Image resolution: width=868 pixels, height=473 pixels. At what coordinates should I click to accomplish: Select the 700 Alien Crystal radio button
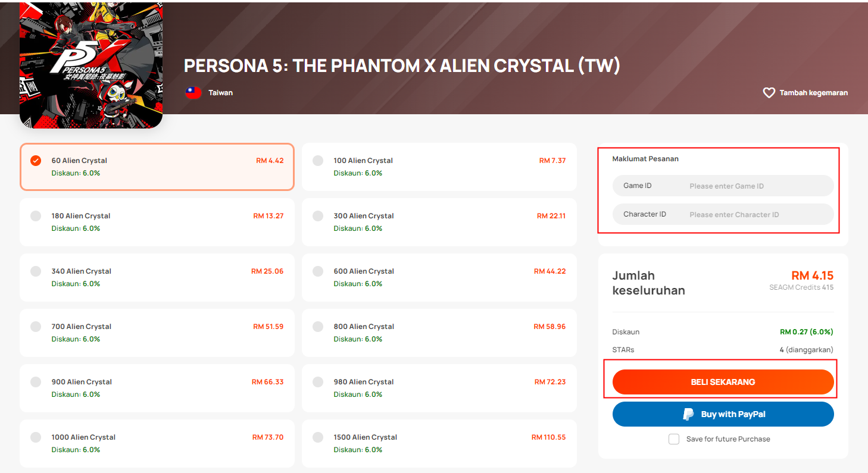[x=36, y=327]
